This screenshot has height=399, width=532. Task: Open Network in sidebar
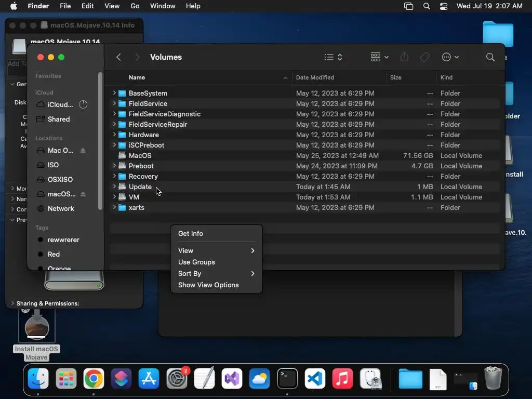coord(60,209)
